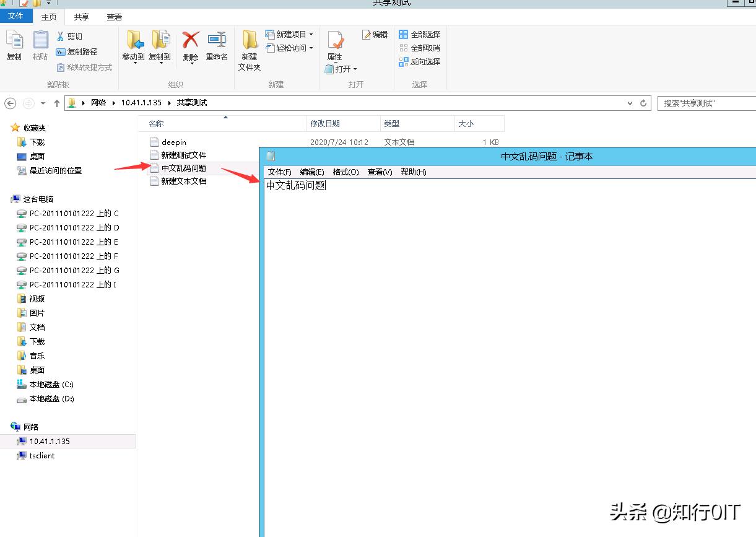Switch to the 查看 ribbon tab
Image resolution: width=756 pixels, height=537 pixels.
(113, 17)
